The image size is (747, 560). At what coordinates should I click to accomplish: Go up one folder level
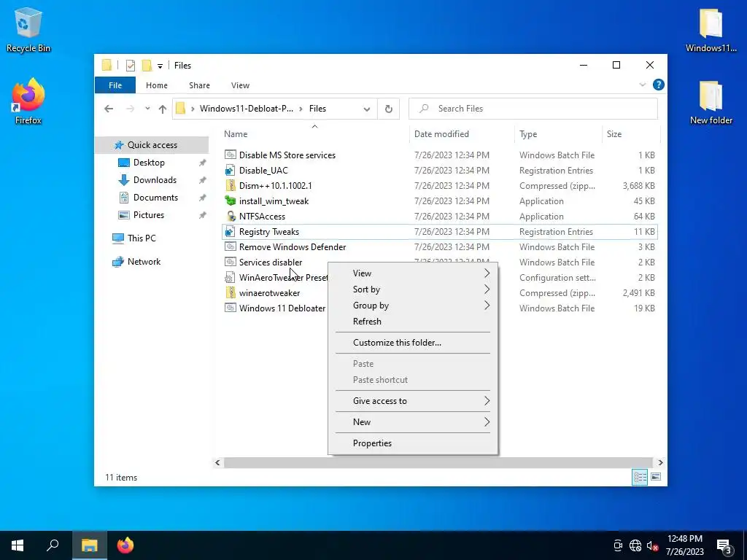point(163,109)
